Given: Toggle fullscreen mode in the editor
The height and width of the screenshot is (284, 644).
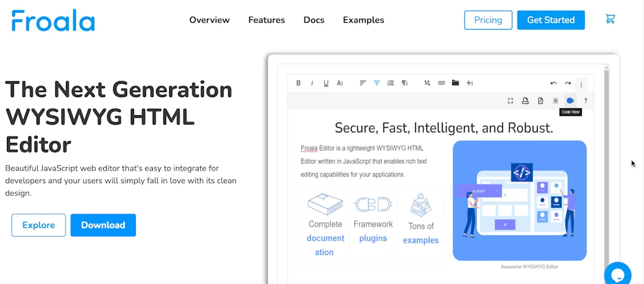Looking at the screenshot, I should tap(511, 101).
